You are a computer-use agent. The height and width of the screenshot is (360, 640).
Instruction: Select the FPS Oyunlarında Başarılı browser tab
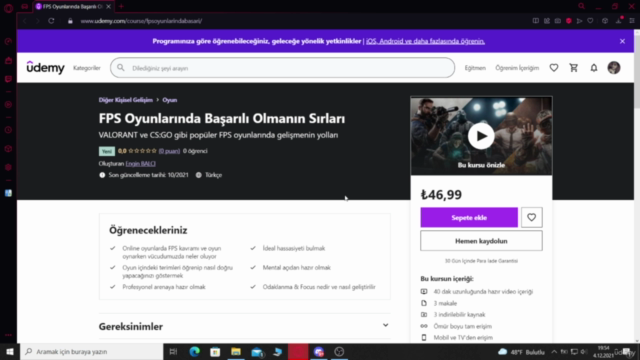(x=73, y=7)
